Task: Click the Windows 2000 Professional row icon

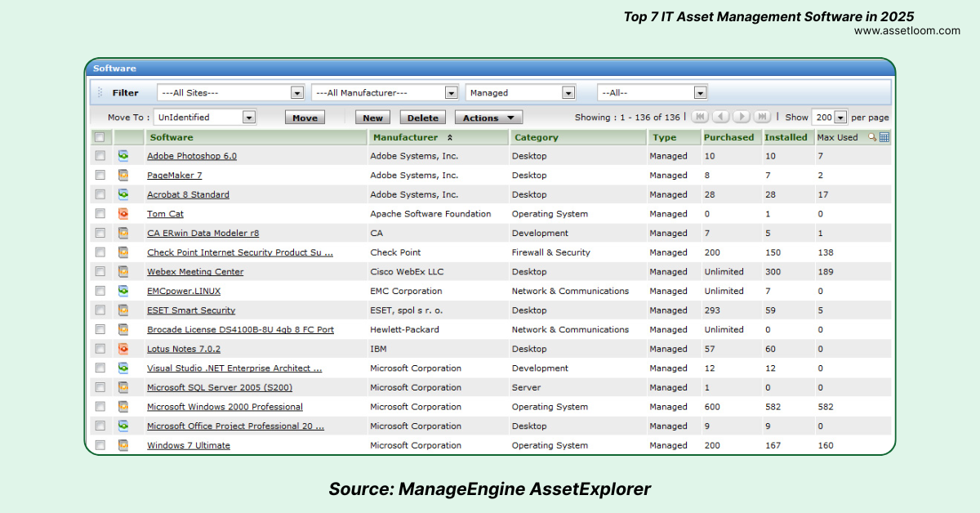Action: coord(123,407)
